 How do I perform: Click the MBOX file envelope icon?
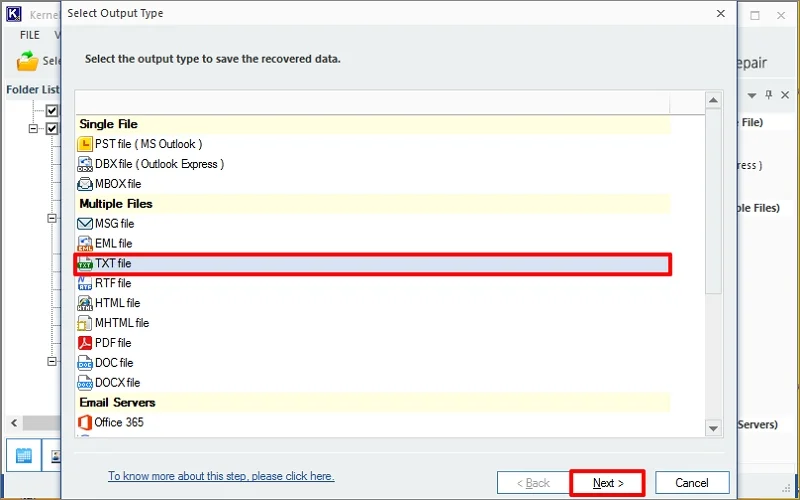coord(85,184)
